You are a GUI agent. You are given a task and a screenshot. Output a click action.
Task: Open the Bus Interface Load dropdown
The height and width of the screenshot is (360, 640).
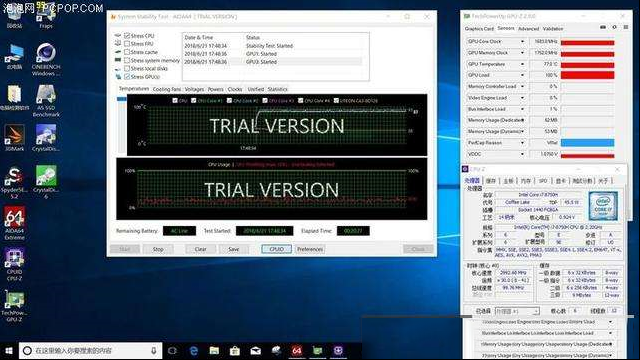[522, 109]
